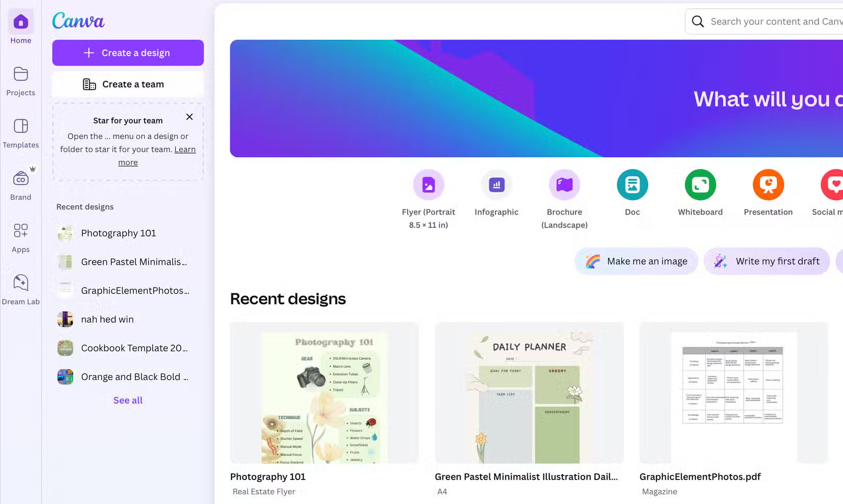Open the Brand kit sidebar icon
843x504 pixels.
point(20,185)
